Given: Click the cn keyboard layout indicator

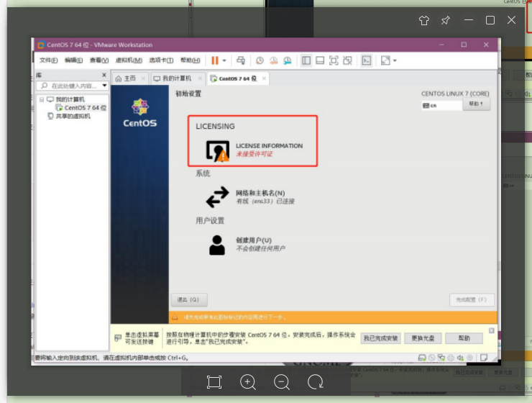Looking at the screenshot, I should 441,106.
